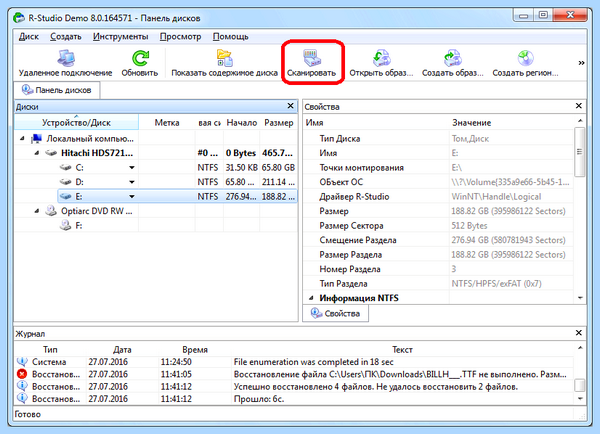The height and width of the screenshot is (434, 600).
Task: Close the Свойства panel
Action: click(x=579, y=106)
